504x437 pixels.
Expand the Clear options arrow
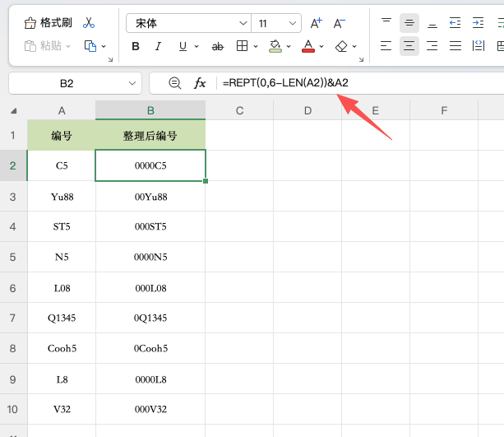[x=354, y=47]
